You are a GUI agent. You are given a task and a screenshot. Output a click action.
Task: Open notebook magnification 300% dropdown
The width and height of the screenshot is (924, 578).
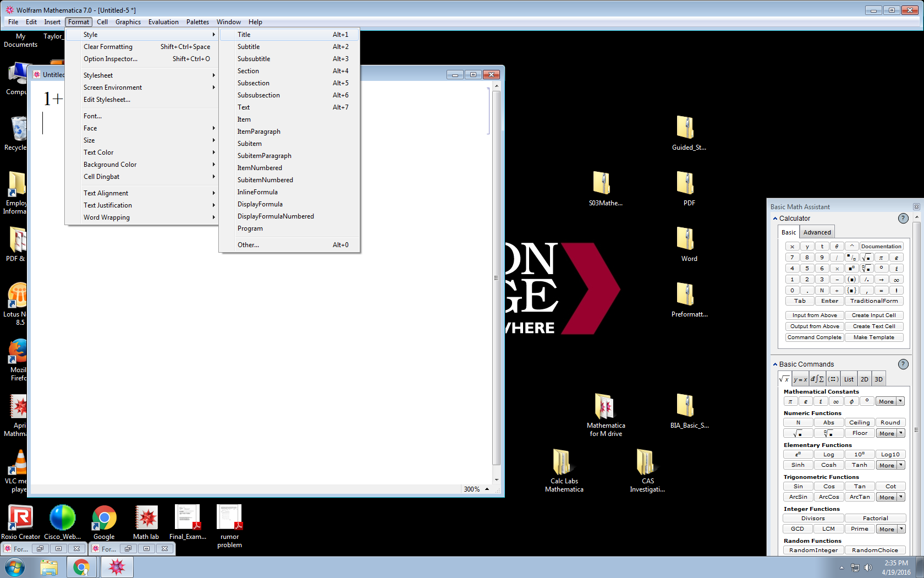[x=476, y=489]
